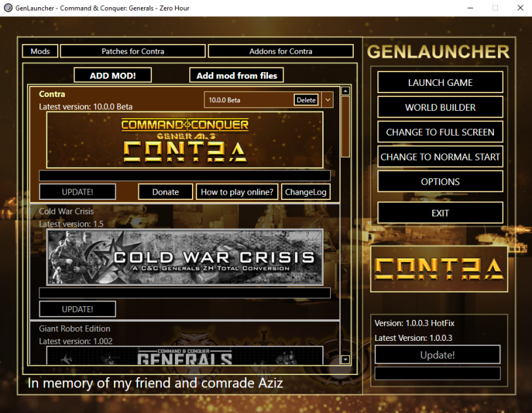Click the mod list vertical scrollbar thumb
The image size is (532, 413).
pyautogui.click(x=345, y=127)
